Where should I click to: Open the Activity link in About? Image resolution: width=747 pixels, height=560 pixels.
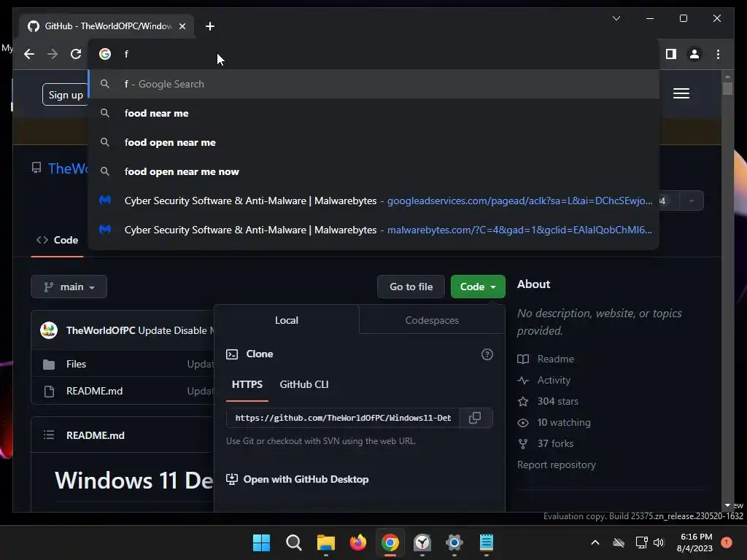coord(554,380)
